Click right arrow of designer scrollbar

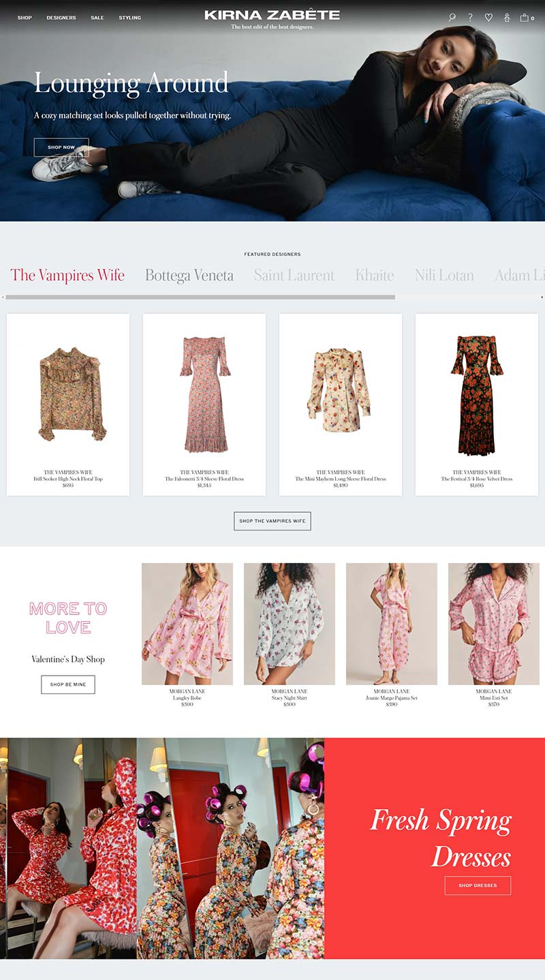pyautogui.click(x=542, y=297)
